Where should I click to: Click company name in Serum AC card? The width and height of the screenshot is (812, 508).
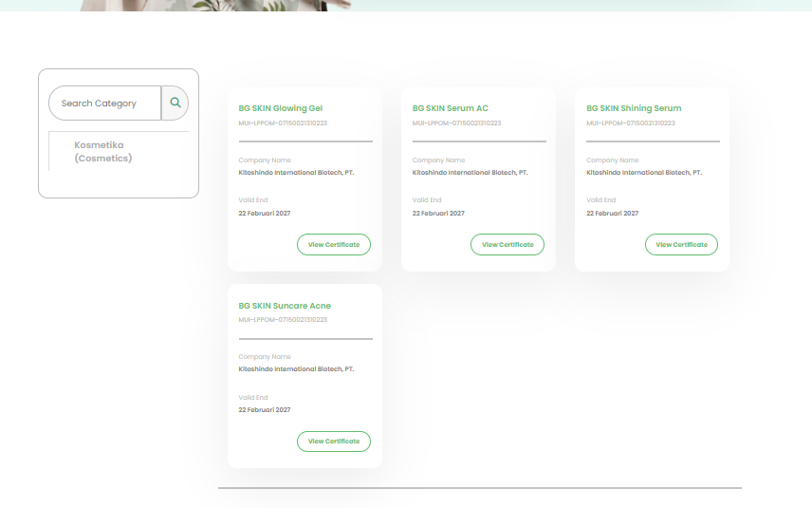471,173
